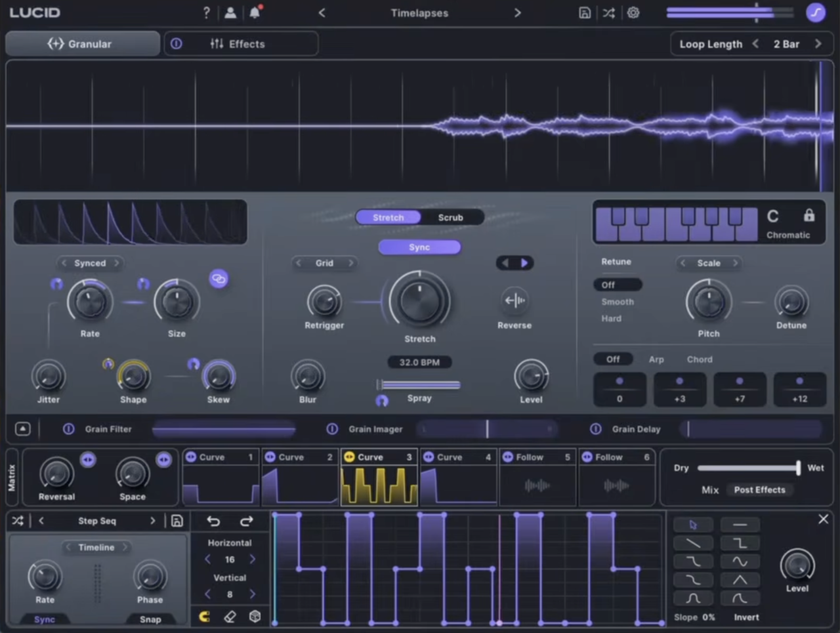Select the Scrub mode tab
The image size is (840, 633).
pyautogui.click(x=451, y=217)
